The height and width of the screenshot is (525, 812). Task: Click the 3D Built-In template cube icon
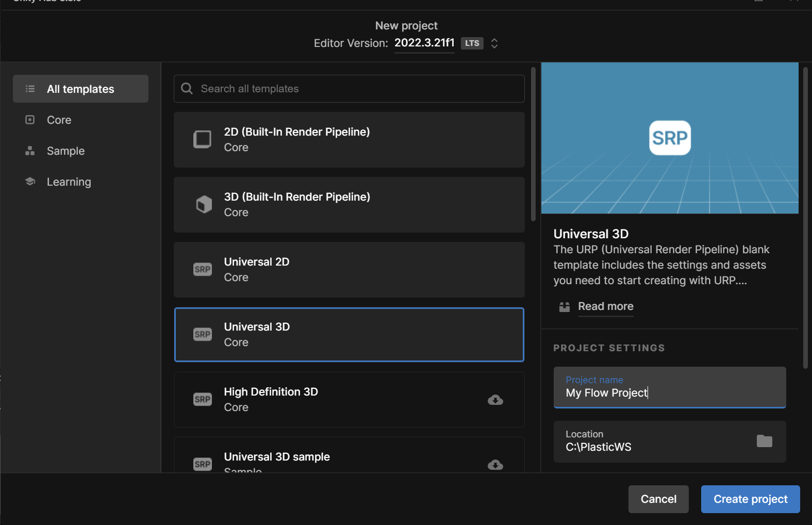point(204,204)
